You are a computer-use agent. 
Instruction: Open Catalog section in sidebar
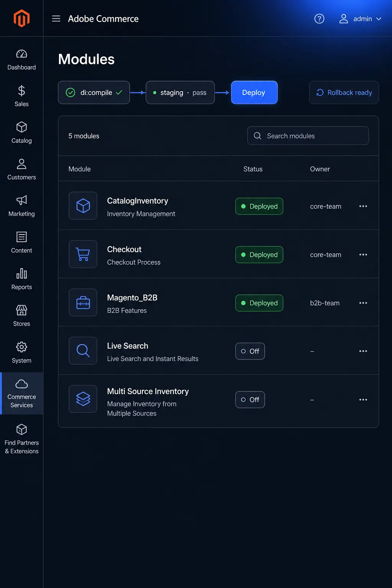point(21,133)
